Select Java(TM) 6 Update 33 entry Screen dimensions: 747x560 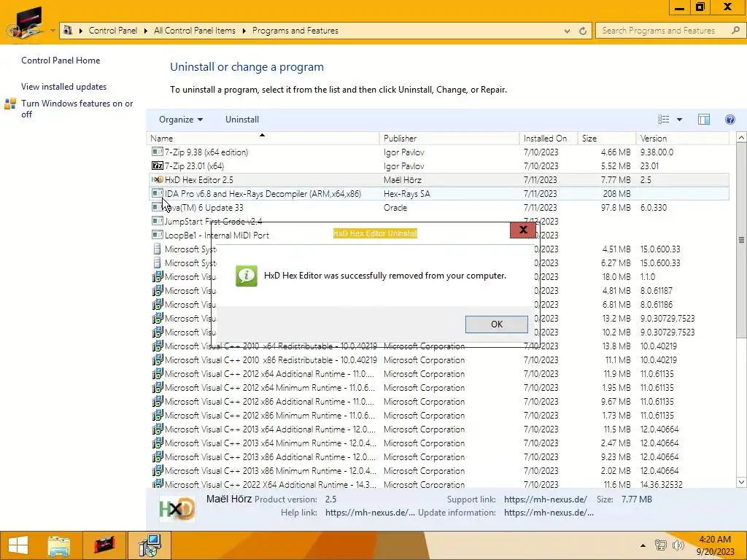(438, 208)
